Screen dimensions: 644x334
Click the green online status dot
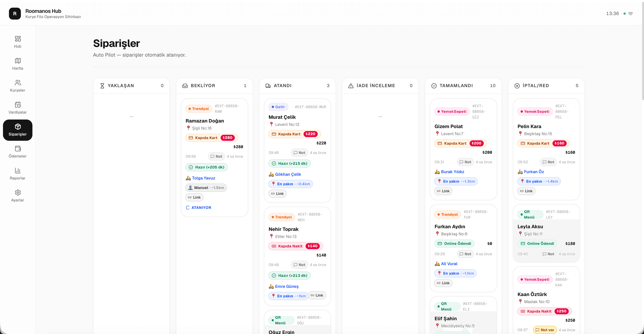click(x=624, y=14)
